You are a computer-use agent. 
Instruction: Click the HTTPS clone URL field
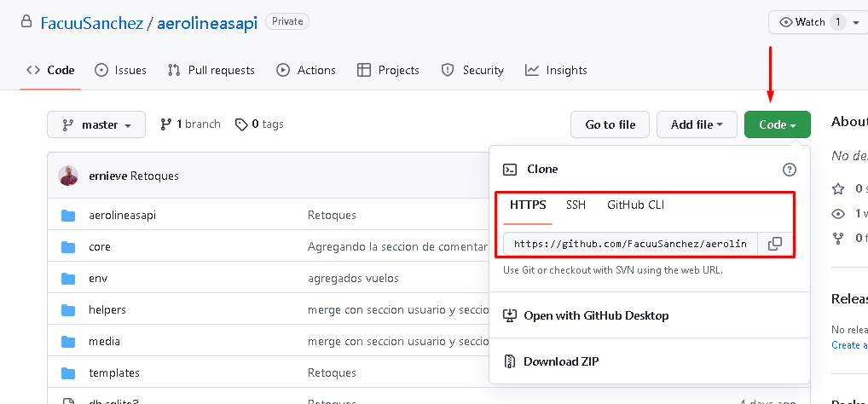(630, 244)
